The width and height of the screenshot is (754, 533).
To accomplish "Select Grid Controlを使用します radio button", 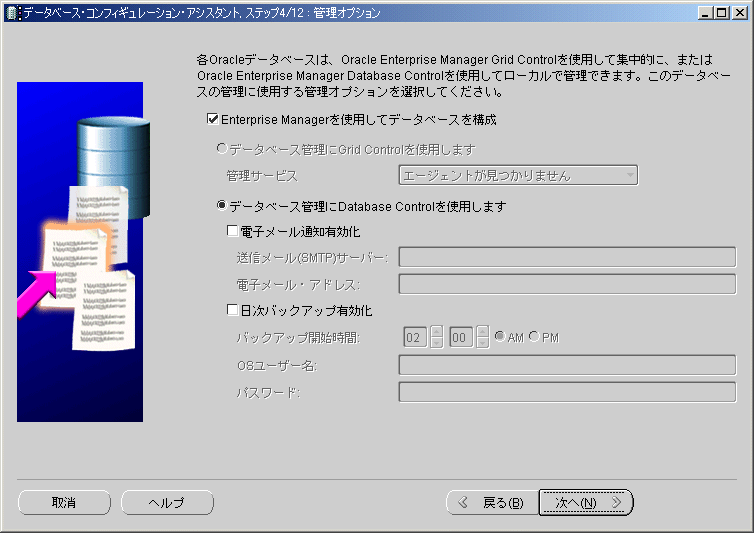I will point(222,149).
